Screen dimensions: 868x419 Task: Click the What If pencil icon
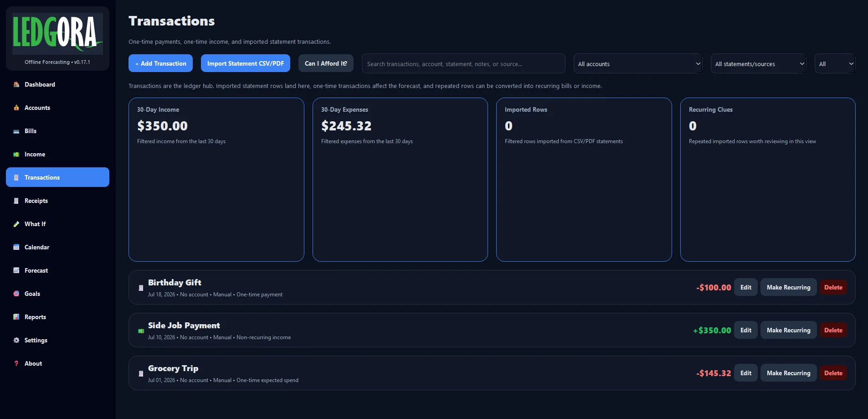(x=16, y=224)
